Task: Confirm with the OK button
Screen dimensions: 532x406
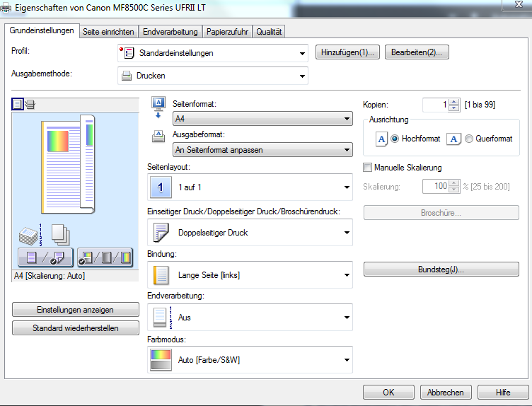Action: [x=388, y=393]
